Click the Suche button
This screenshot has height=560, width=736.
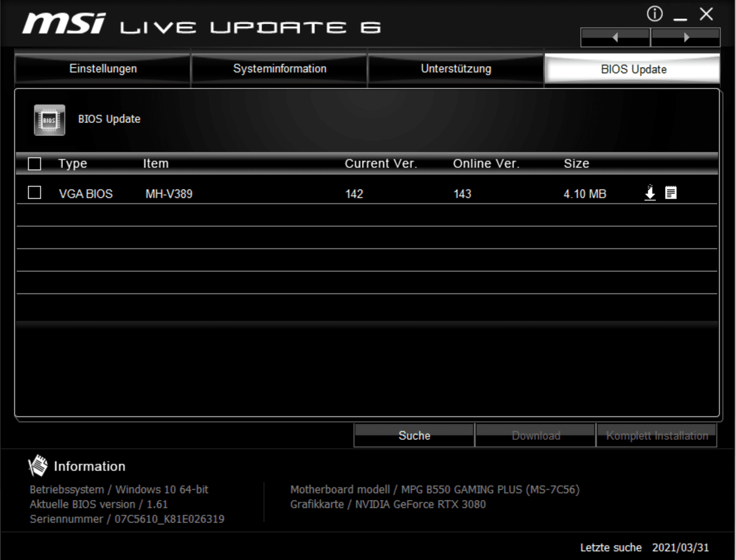pos(414,435)
